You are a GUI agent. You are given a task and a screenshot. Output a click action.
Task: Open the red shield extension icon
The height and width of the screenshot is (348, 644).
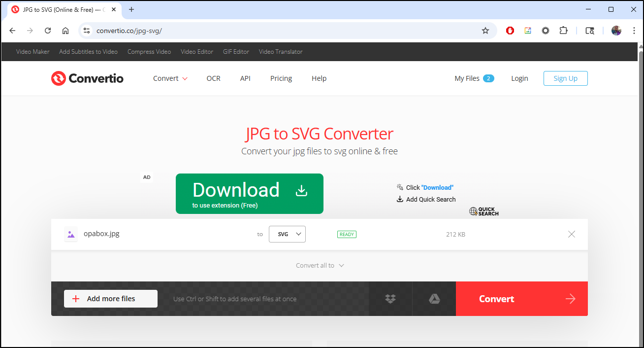coord(510,31)
